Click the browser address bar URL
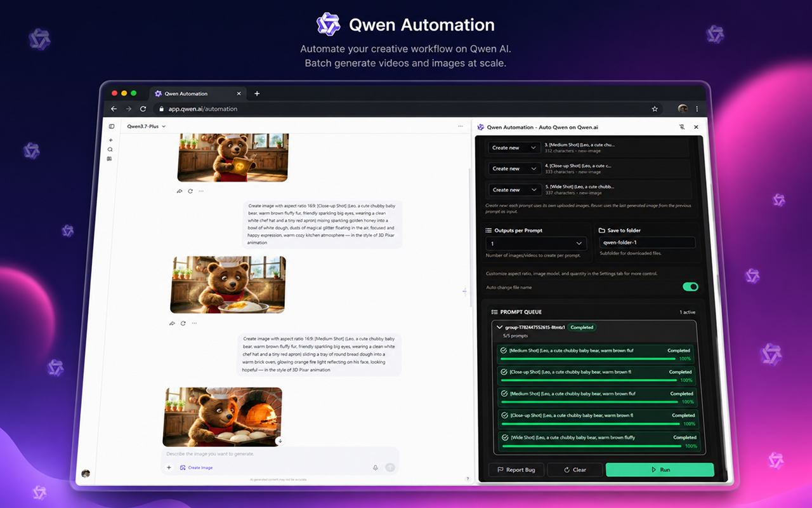The width and height of the screenshot is (812, 508). click(x=202, y=109)
